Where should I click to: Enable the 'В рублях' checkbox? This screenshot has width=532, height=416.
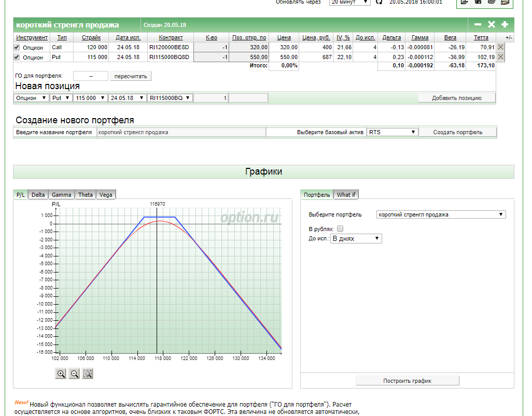tap(340, 228)
